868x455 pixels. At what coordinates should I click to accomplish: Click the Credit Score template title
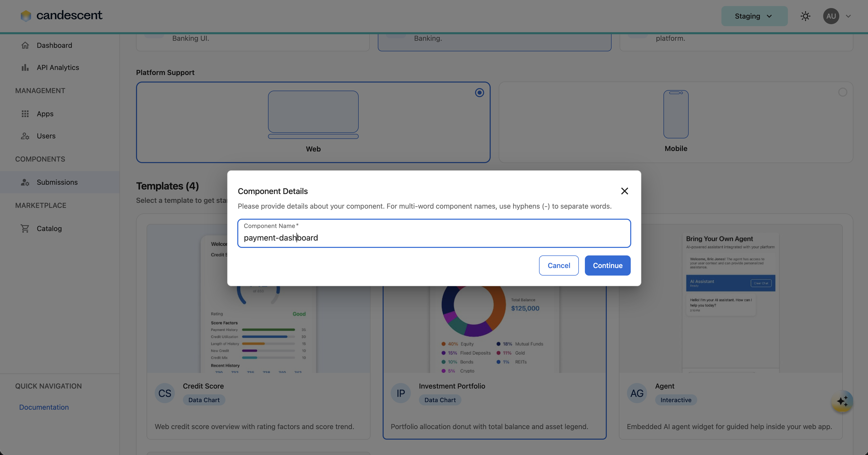click(x=203, y=386)
